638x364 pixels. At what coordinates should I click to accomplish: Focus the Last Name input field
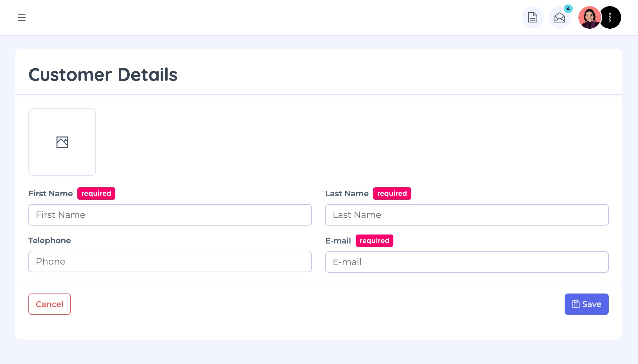click(x=467, y=215)
